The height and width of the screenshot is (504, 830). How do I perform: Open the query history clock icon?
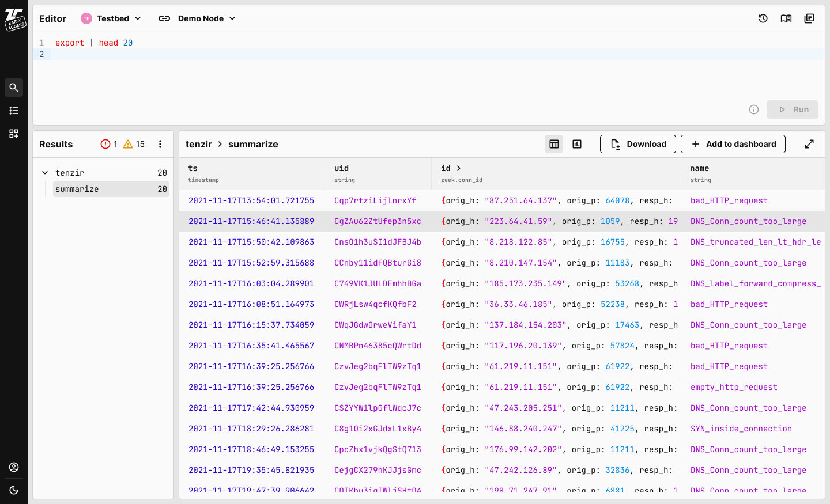click(x=763, y=18)
